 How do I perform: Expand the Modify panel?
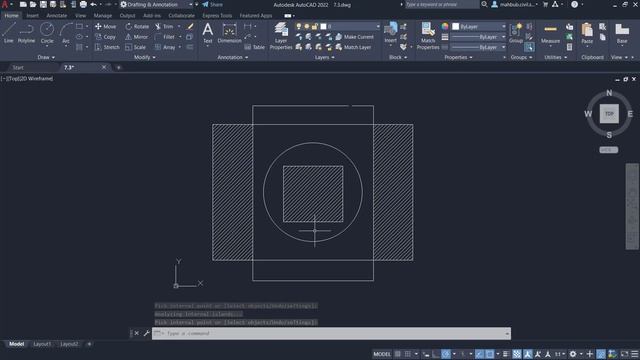(144, 58)
